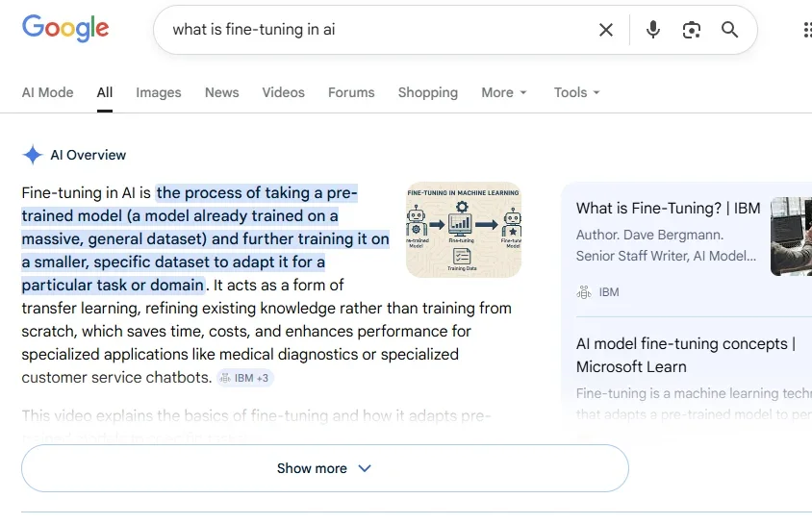Image resolution: width=812 pixels, height=524 pixels.
Task: Click highlighted text 'the process of taking a pre-'
Action: [x=257, y=193]
